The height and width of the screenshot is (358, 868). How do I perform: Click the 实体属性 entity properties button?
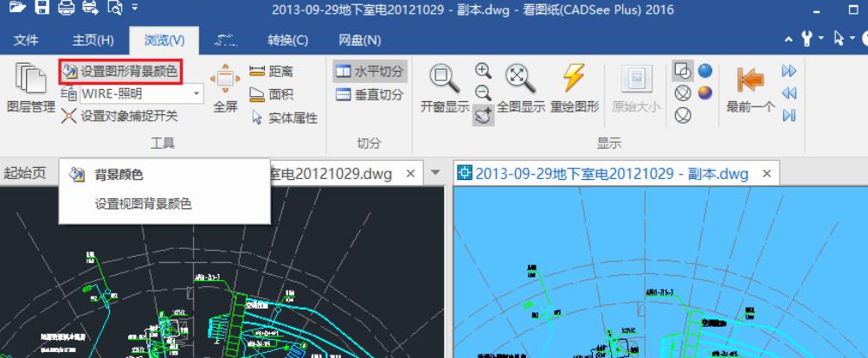285,118
